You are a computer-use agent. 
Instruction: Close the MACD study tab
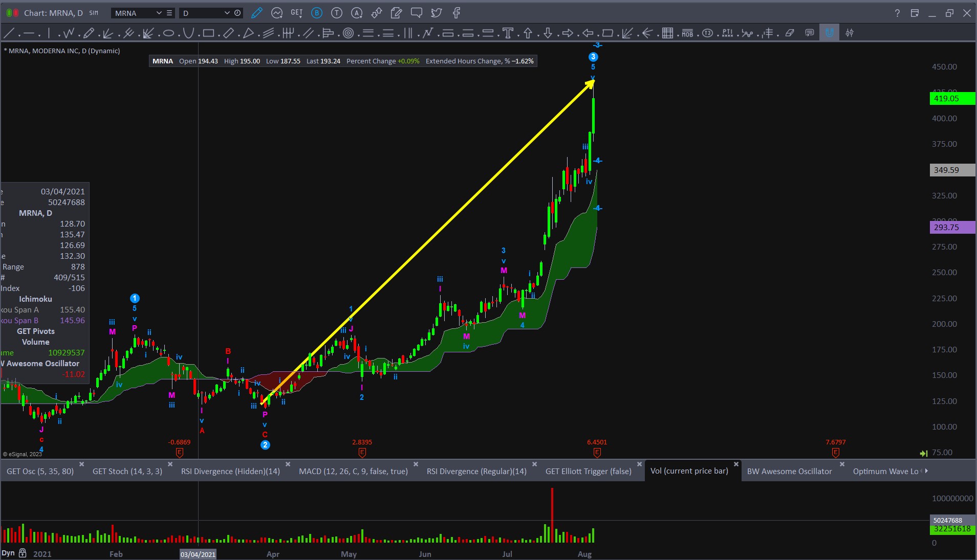416,464
